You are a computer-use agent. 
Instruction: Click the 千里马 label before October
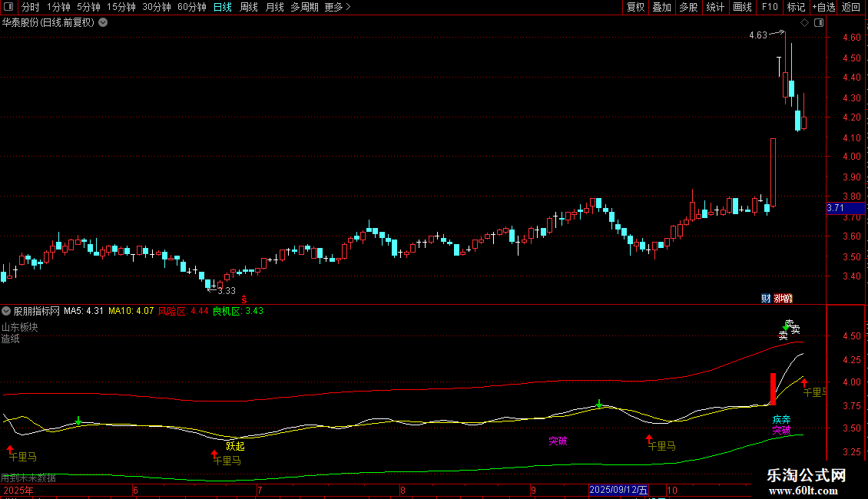(661, 446)
